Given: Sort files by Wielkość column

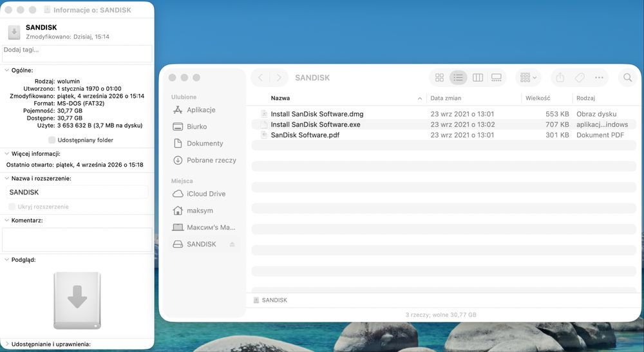Looking at the screenshot, I should (538, 98).
